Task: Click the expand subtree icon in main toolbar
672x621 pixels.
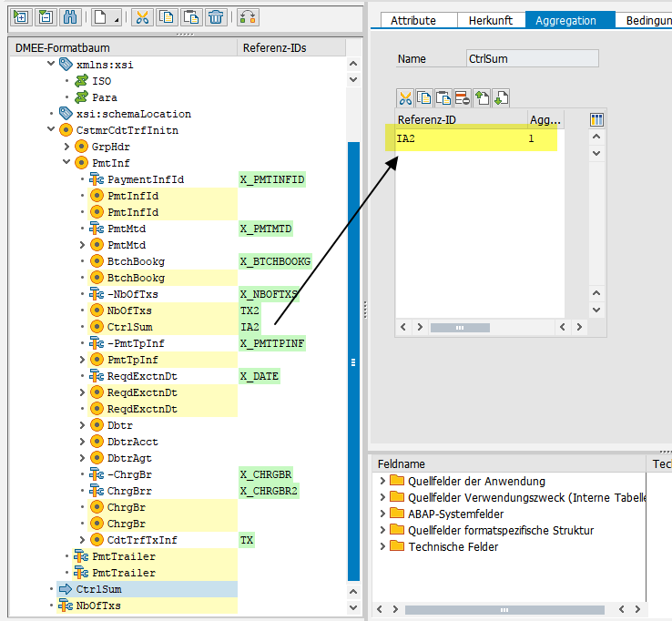Action: pyautogui.click(x=21, y=17)
